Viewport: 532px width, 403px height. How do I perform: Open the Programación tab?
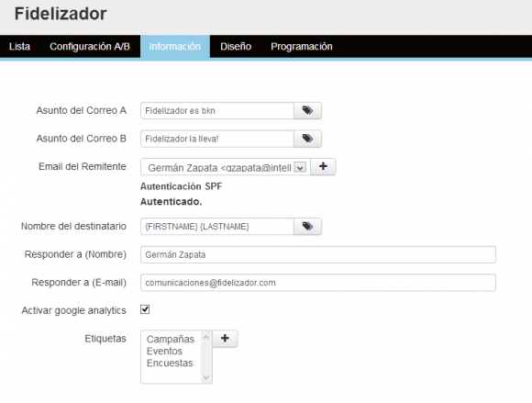[302, 47]
